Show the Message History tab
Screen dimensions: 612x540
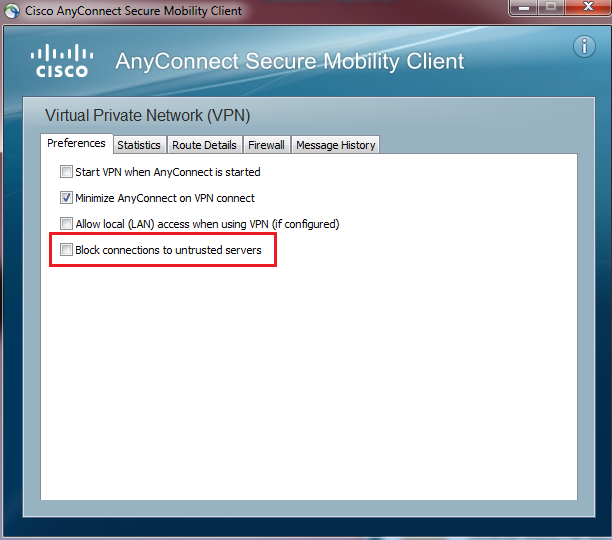coord(336,145)
